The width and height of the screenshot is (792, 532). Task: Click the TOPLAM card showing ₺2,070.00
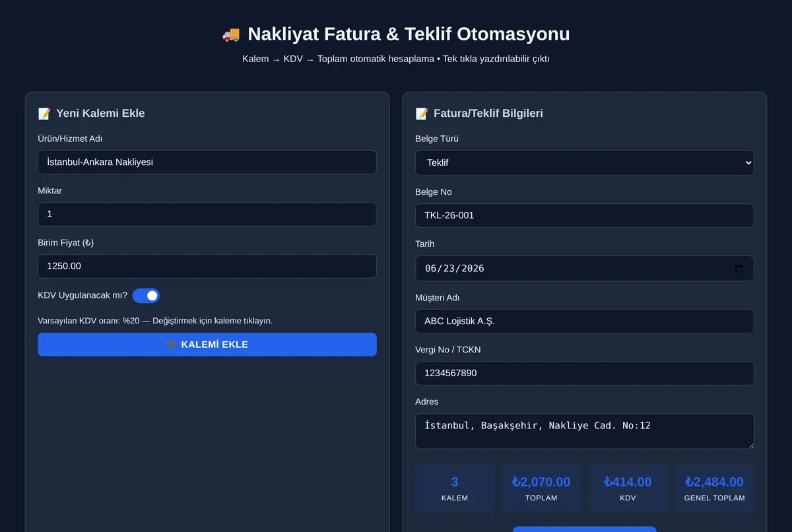click(x=541, y=488)
